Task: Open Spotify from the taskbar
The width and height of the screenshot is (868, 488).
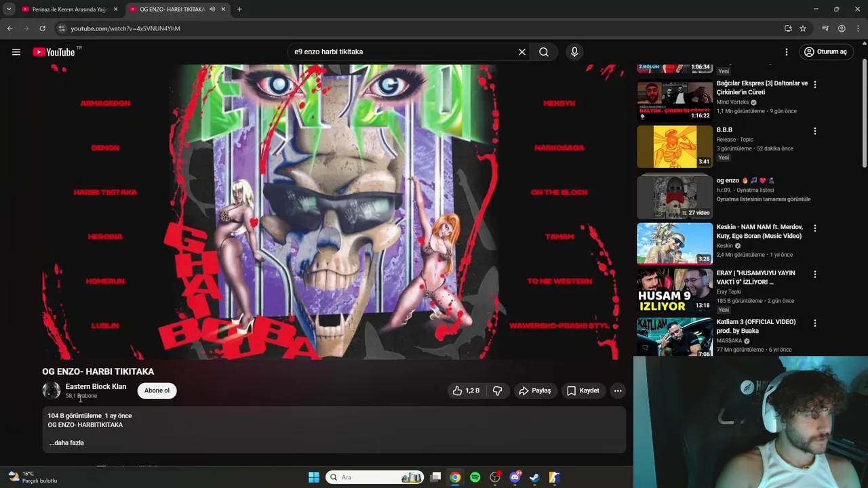Action: (475, 477)
